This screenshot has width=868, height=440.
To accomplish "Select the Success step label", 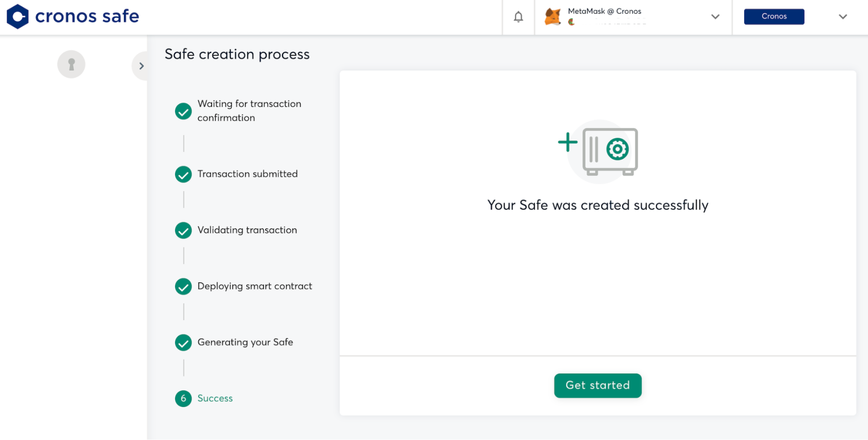I will pos(215,398).
